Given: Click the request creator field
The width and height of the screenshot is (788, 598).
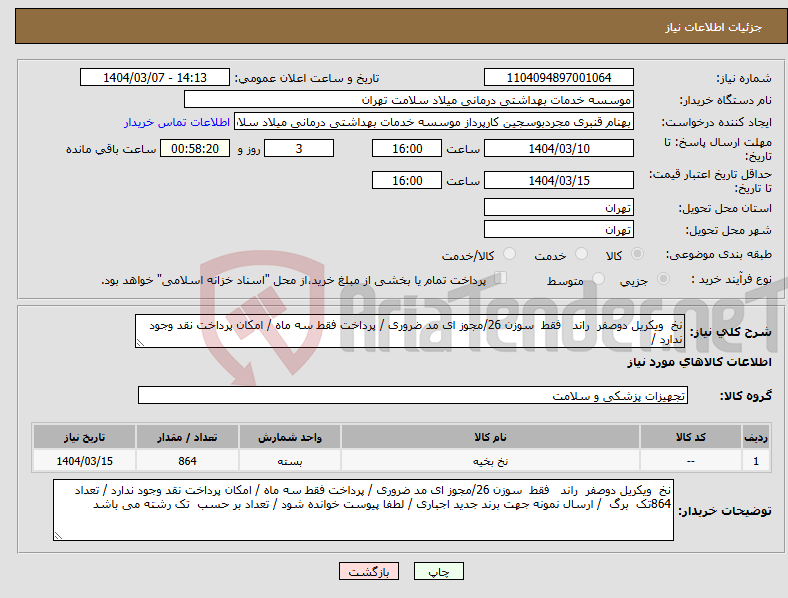Looking at the screenshot, I should pyautogui.click(x=434, y=122).
